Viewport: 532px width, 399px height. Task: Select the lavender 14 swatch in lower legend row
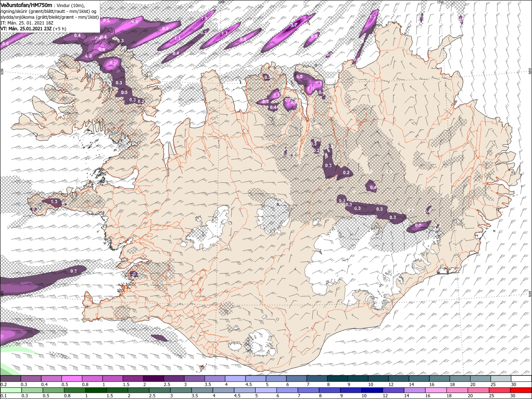[414, 390]
